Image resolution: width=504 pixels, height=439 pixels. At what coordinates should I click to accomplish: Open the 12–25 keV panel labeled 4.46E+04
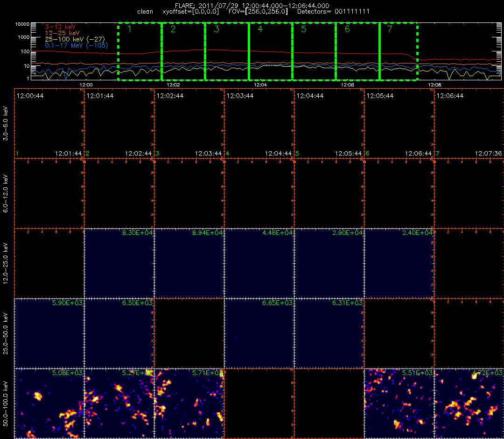point(259,263)
